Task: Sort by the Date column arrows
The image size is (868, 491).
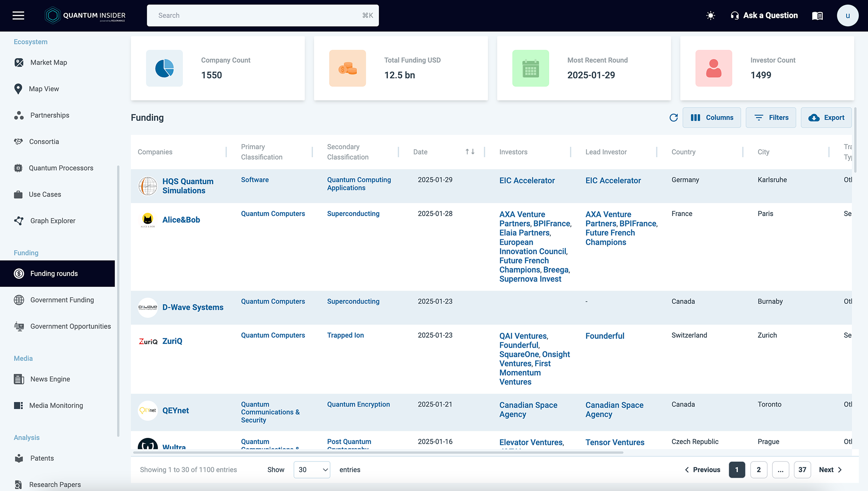Action: tap(470, 152)
